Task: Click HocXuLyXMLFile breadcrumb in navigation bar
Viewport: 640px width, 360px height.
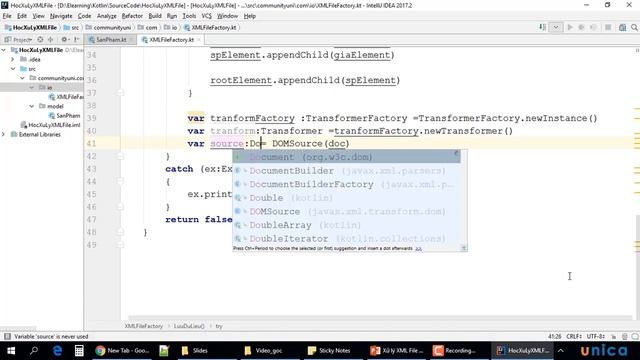Action: click(31, 27)
